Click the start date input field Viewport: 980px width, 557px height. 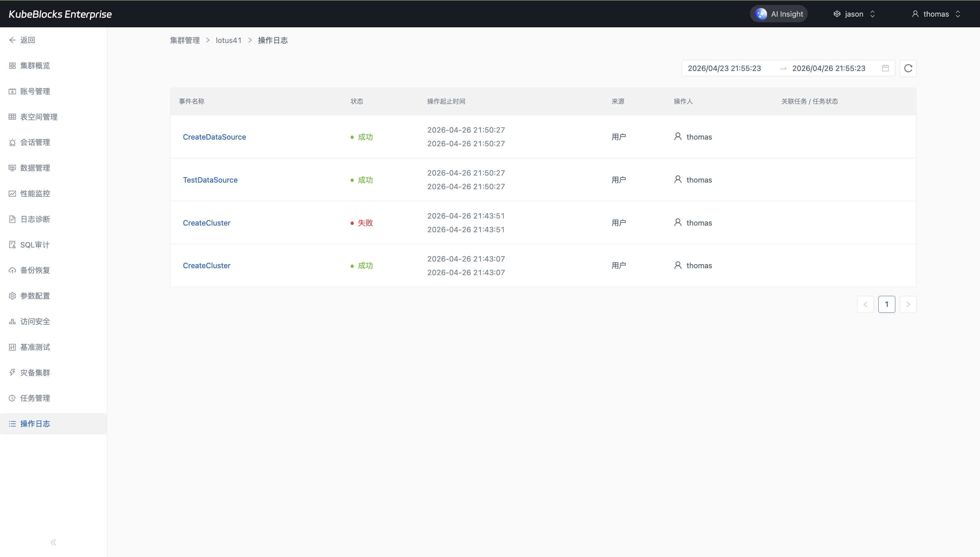pyautogui.click(x=724, y=69)
